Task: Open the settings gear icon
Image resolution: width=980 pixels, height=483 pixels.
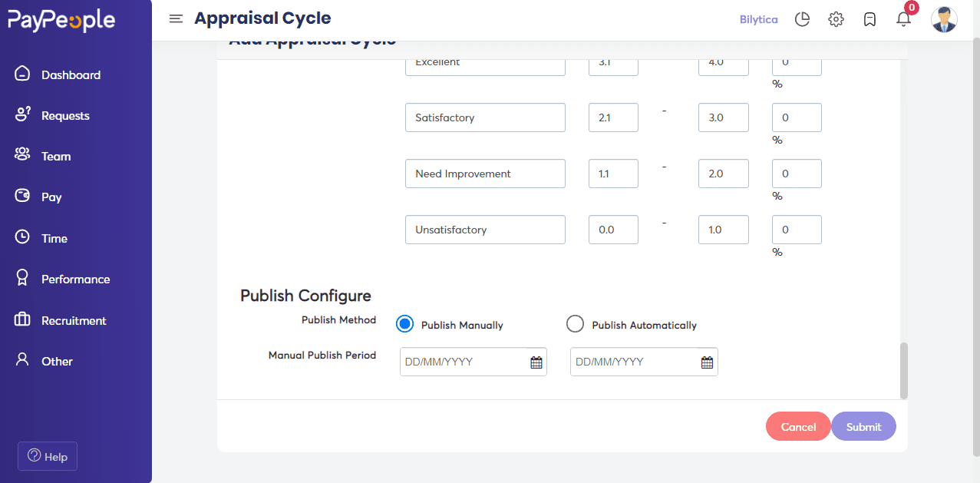Action: click(x=836, y=19)
